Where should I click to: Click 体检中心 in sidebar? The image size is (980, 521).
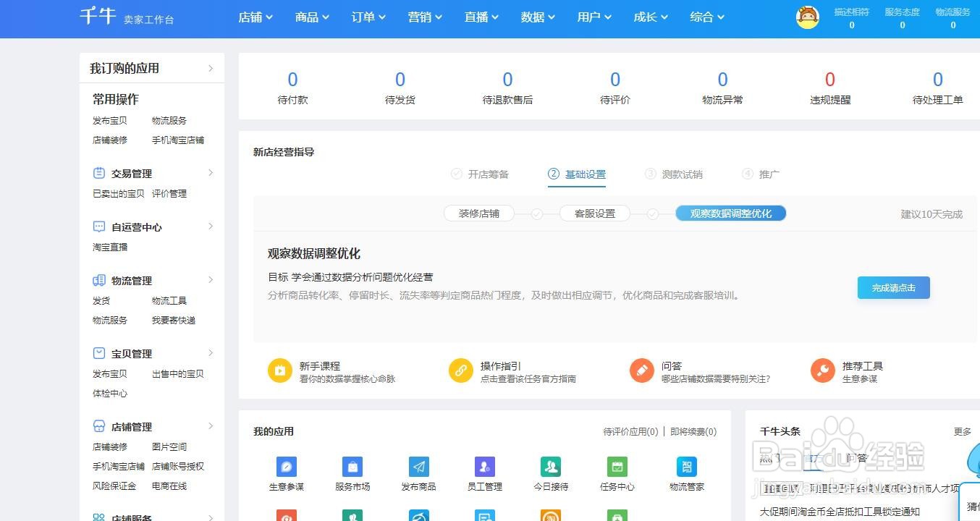(x=110, y=393)
